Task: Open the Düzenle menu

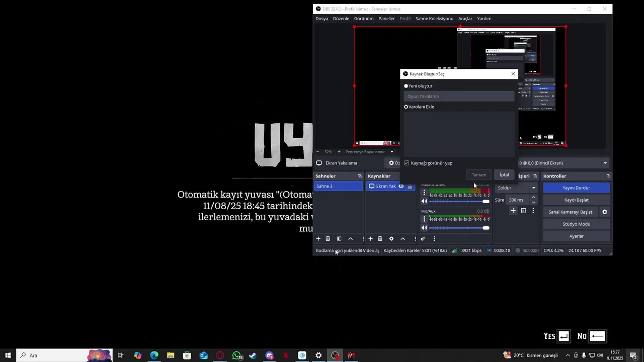Action: pos(341,19)
